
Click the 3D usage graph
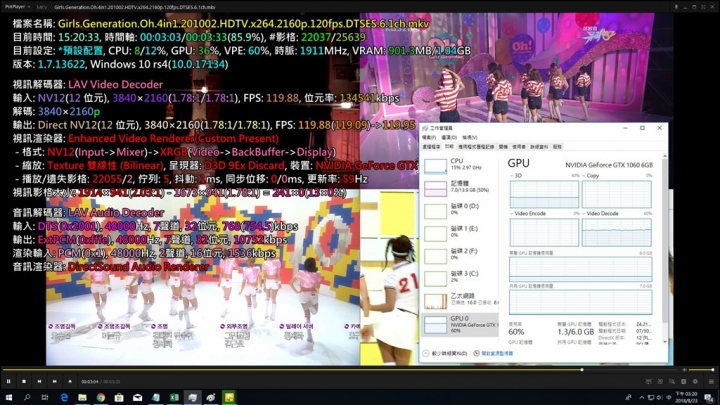[544, 194]
